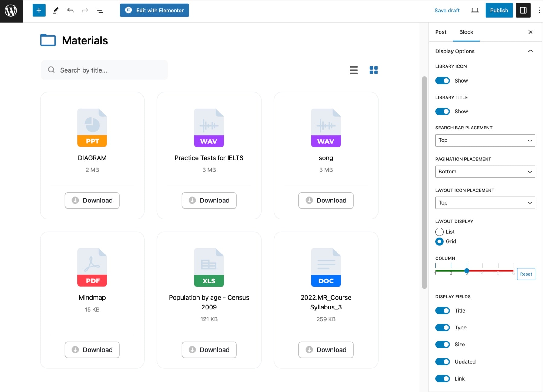The height and width of the screenshot is (392, 543).
Task: Redo the change
Action: coord(85,10)
